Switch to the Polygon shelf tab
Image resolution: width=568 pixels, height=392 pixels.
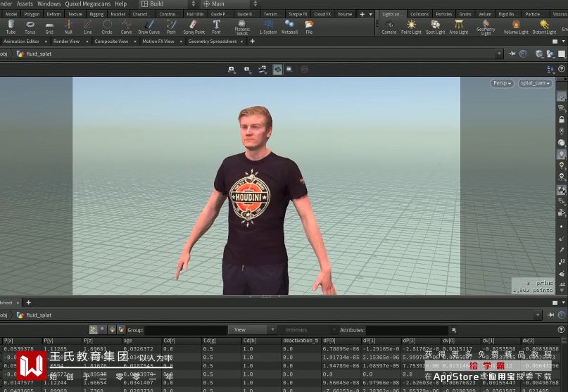32,14
